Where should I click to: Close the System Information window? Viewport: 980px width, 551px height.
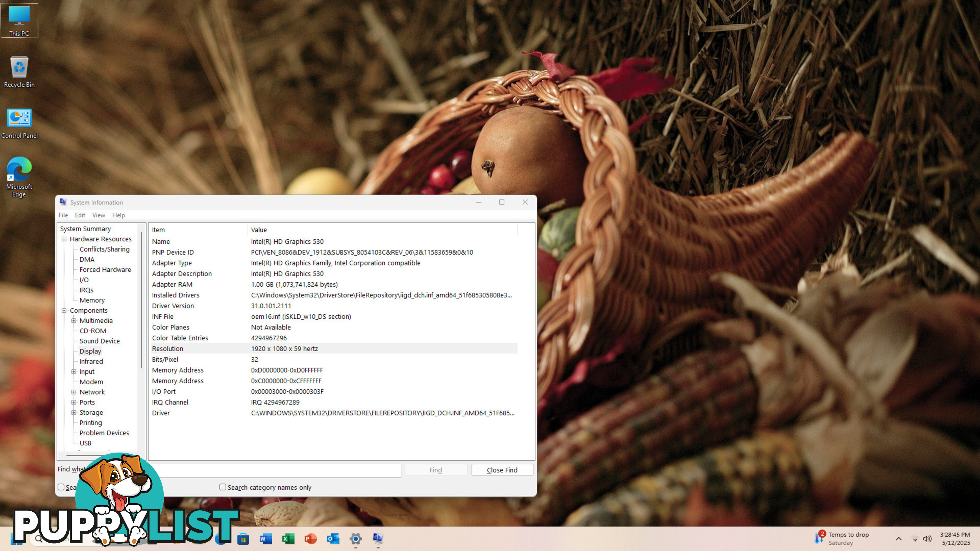(525, 202)
